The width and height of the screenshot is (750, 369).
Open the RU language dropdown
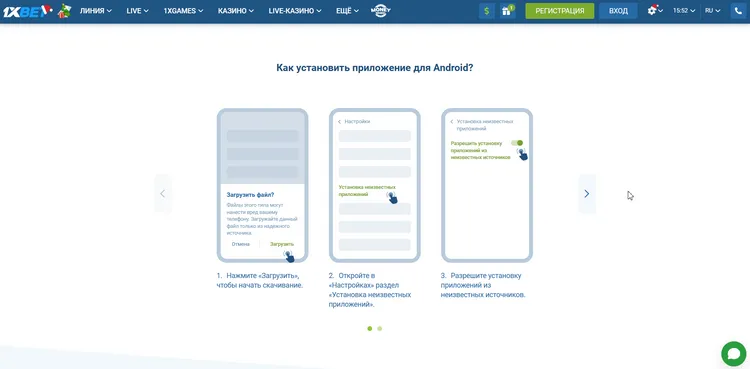712,11
